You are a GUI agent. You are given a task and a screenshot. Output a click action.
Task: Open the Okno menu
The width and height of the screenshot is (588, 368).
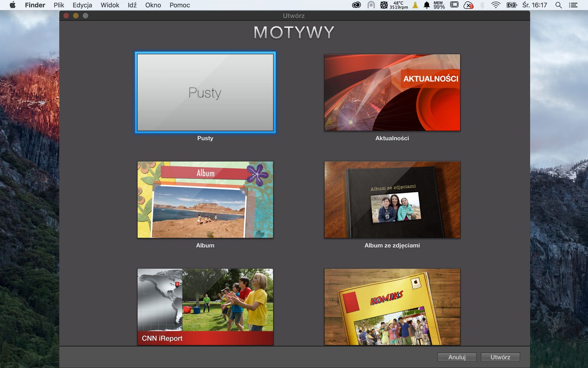(153, 5)
